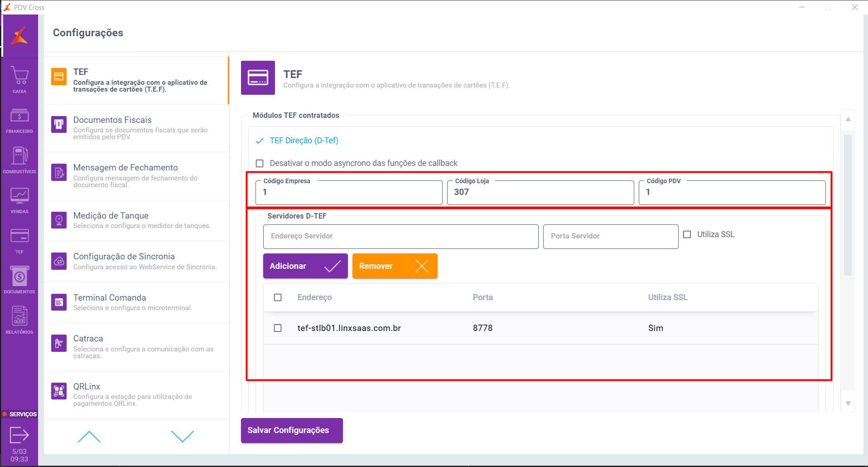Open Terminal Comanda settings
Image resolution: width=868 pixels, height=467 pixels.
(136, 303)
